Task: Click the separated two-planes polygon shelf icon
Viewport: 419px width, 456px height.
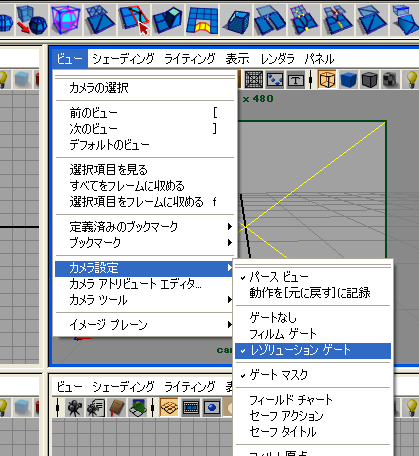Action: click(270, 20)
